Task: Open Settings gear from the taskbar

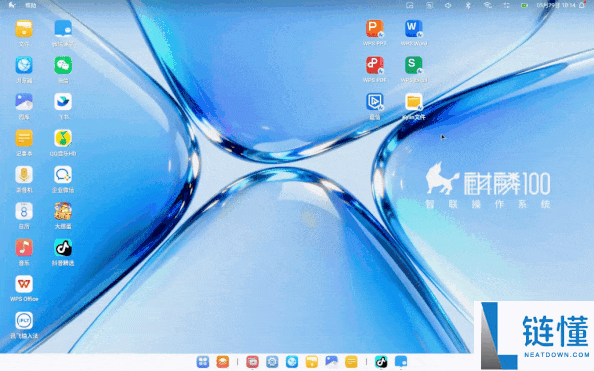Action: [x=272, y=362]
